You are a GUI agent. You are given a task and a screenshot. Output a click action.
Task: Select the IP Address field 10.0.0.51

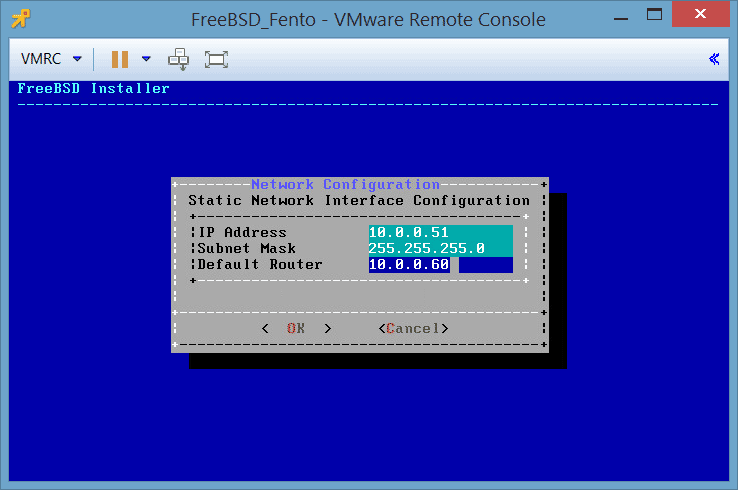point(440,233)
